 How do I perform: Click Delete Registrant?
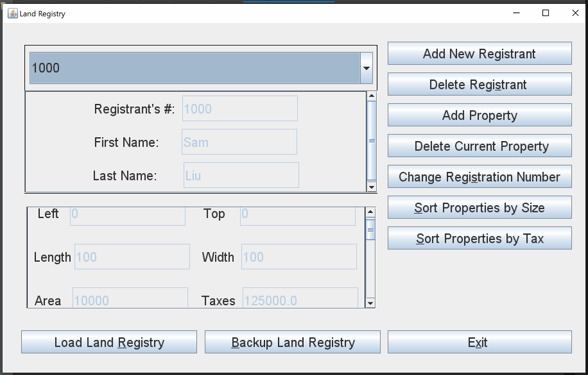[479, 84]
